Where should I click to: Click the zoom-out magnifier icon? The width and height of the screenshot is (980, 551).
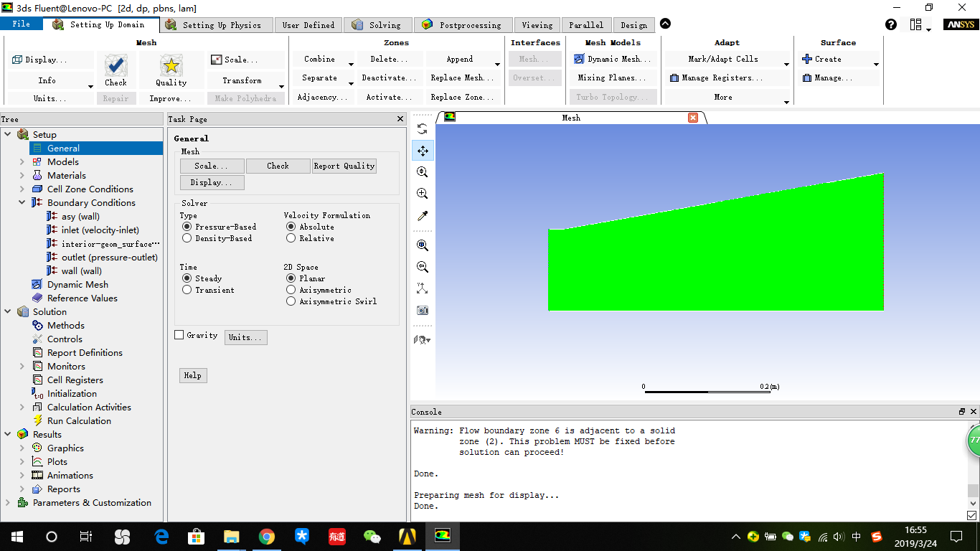[x=423, y=266]
